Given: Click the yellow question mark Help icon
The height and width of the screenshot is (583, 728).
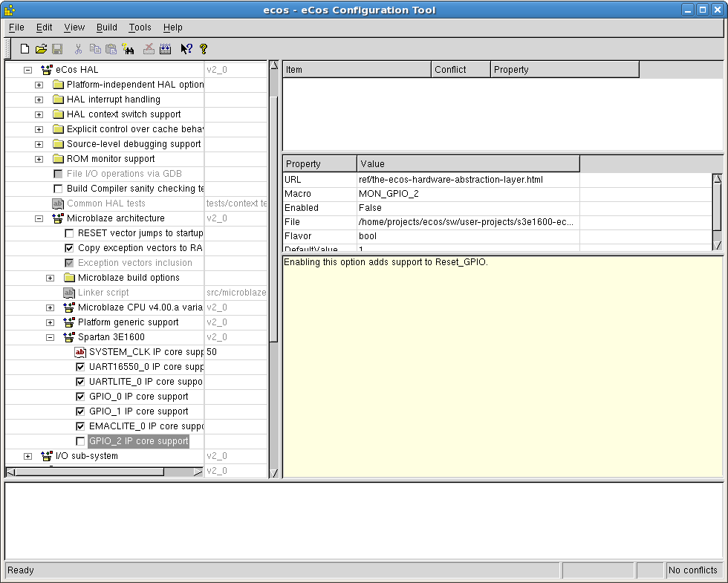Looking at the screenshot, I should coord(204,49).
